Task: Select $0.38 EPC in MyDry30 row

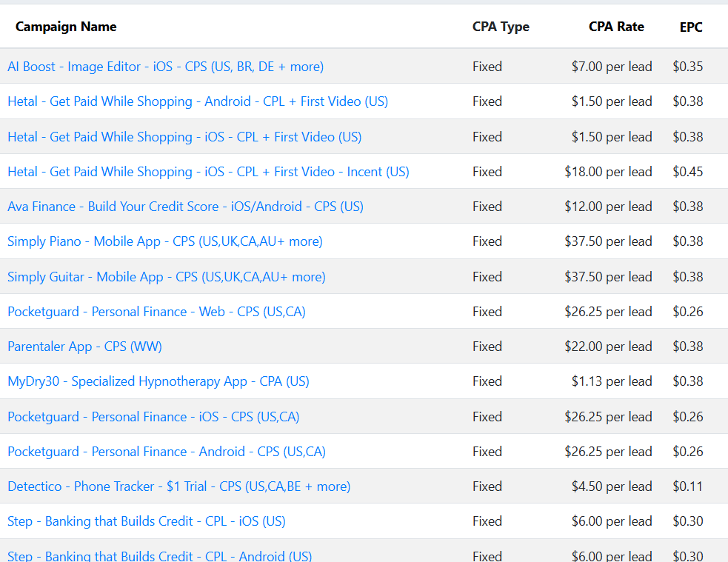Action: point(687,381)
